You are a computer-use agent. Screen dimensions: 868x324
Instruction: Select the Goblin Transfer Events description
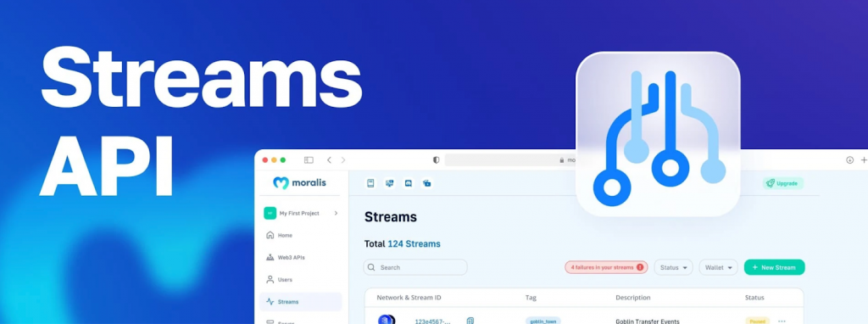647,321
